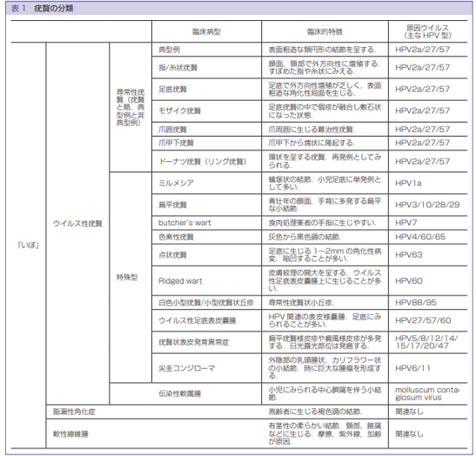
Task: Click the 原因ウイルス column header
Action: click(x=427, y=32)
